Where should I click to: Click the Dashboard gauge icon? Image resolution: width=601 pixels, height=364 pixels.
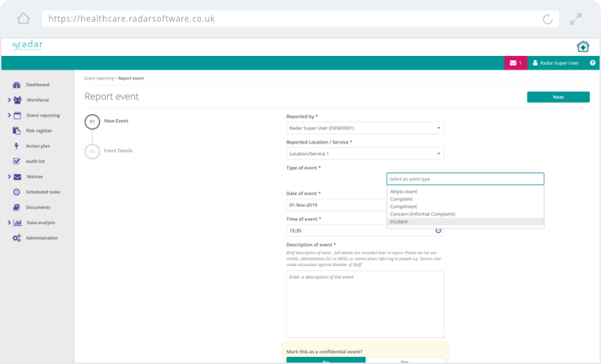click(17, 85)
